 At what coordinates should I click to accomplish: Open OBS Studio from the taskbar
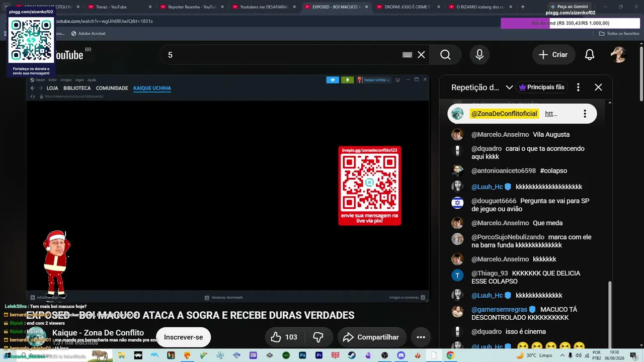coord(385,355)
